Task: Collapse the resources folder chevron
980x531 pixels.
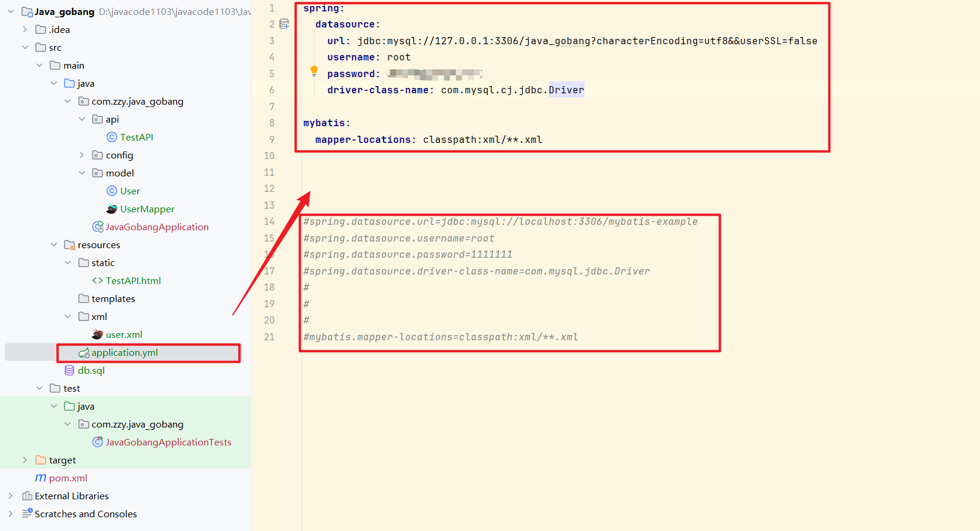Action: tap(54, 245)
